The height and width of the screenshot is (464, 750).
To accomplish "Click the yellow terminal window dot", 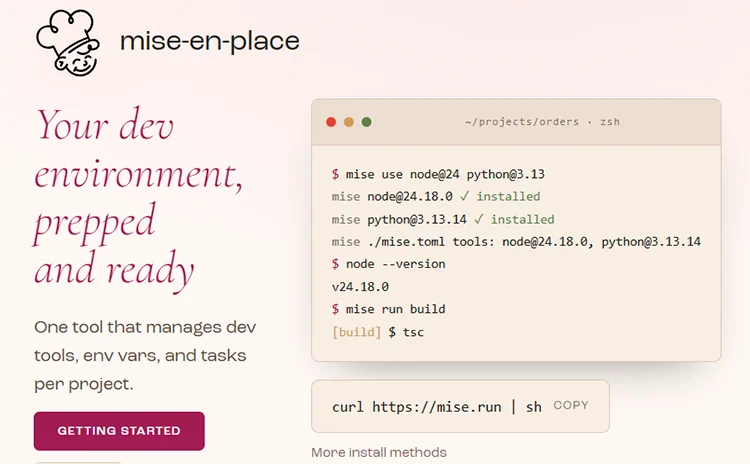I will tap(349, 122).
